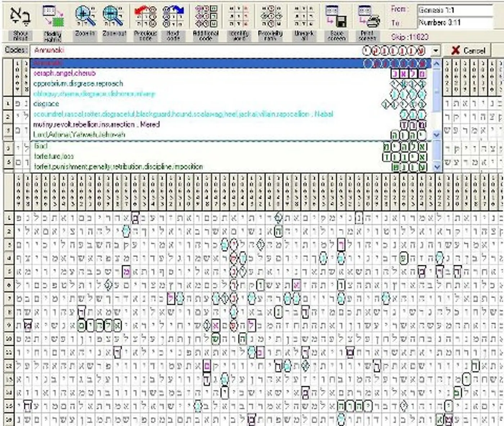
Task: Open the Modify matrix tool
Action: click(53, 15)
